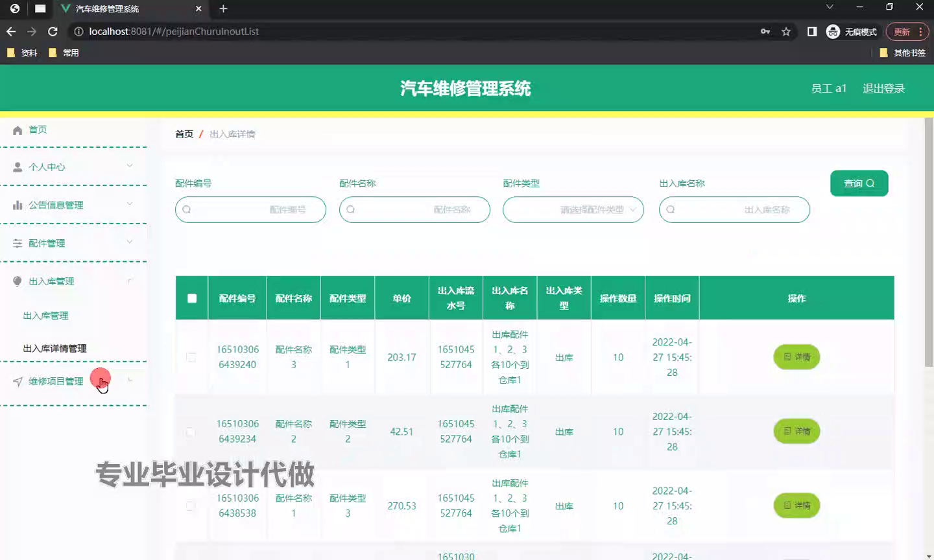Click the sliders icon next to 配件管理
Viewport: 934px width, 560px height.
coord(18,244)
